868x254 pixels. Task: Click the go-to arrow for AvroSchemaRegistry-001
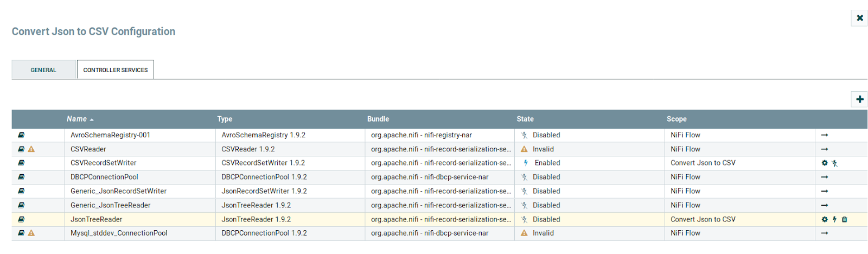(x=825, y=135)
